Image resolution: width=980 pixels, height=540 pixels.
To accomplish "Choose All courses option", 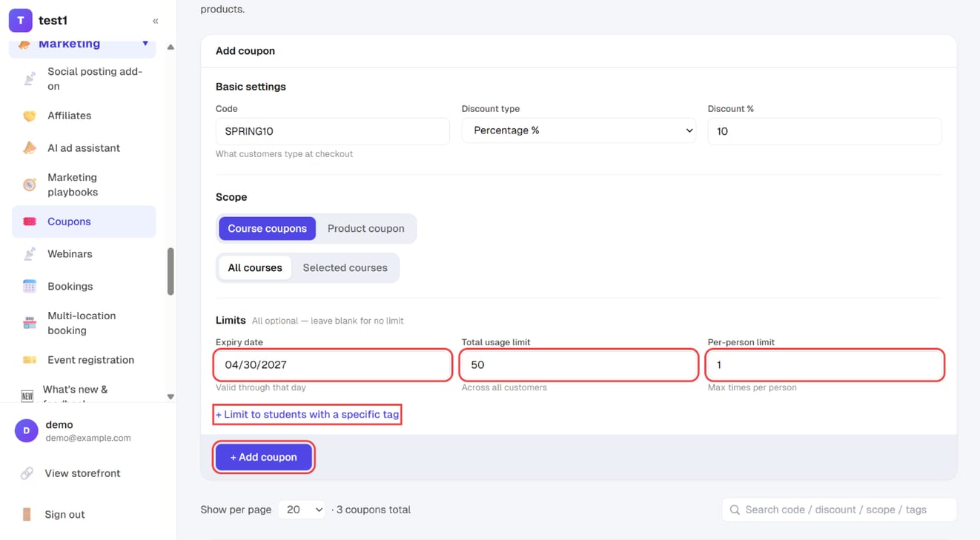I will [255, 267].
